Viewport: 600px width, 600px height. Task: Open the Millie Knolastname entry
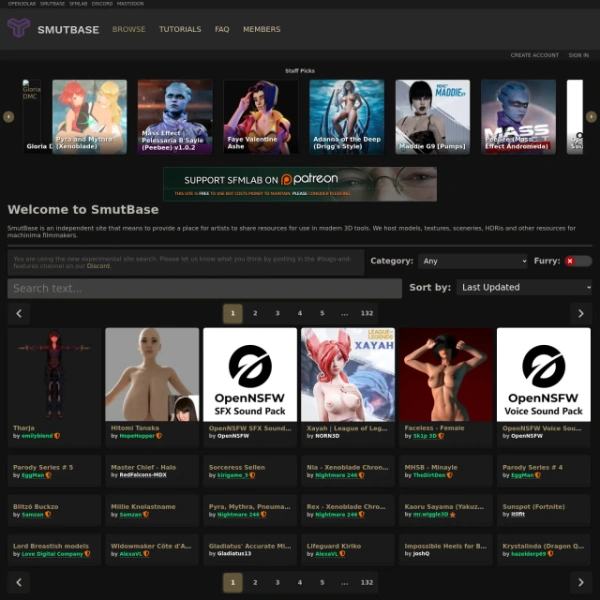pos(143,507)
